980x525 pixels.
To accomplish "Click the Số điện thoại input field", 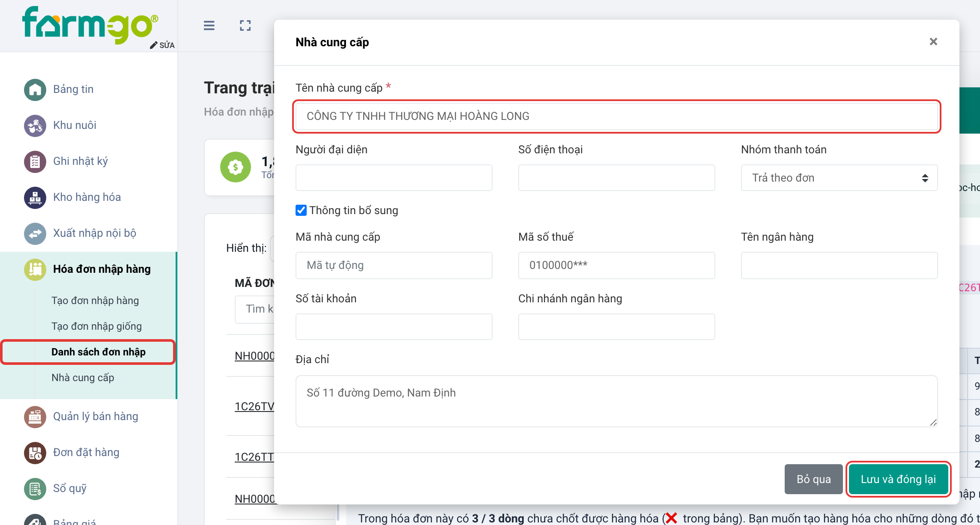I will pos(616,178).
